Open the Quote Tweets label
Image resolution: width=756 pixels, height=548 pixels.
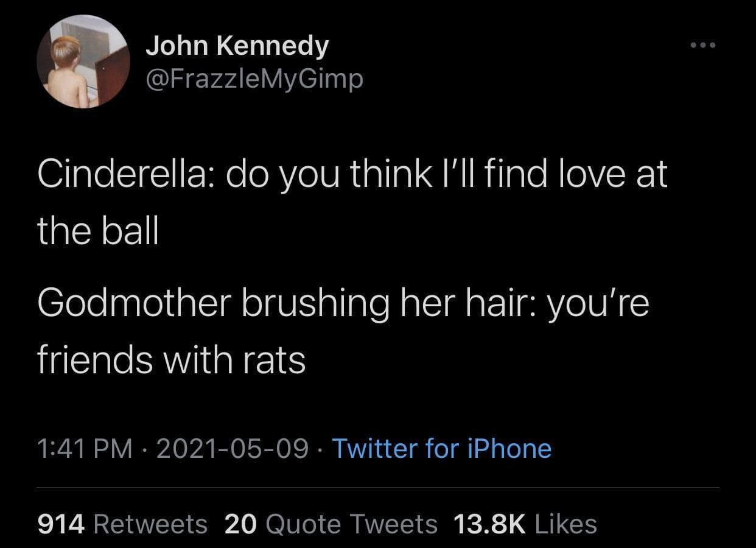pos(352,523)
